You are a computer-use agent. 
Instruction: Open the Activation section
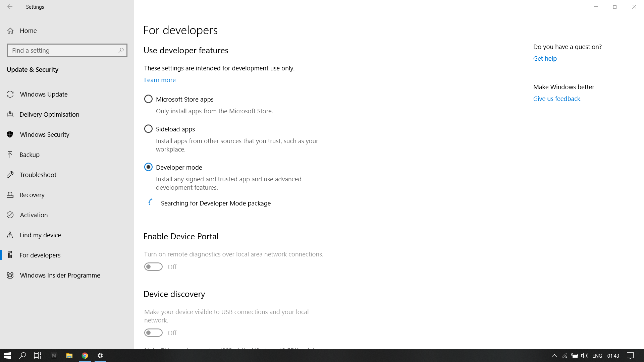click(x=67, y=215)
